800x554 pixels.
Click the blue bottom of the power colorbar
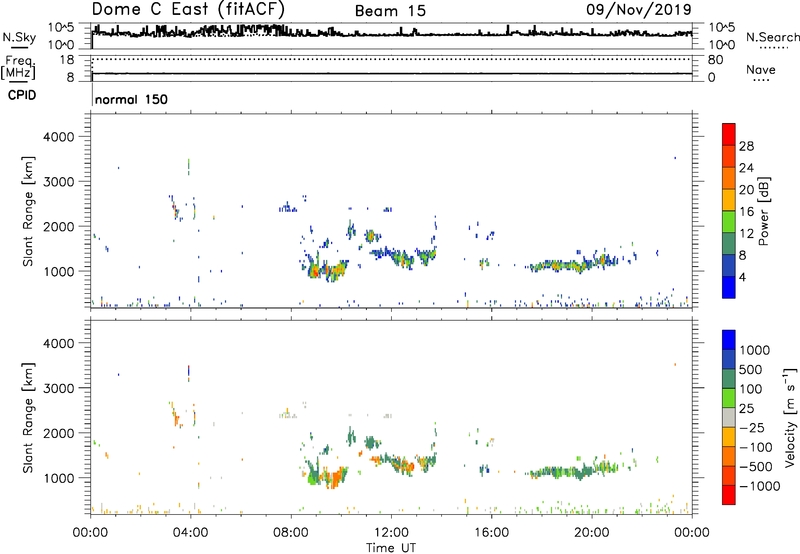pos(729,287)
